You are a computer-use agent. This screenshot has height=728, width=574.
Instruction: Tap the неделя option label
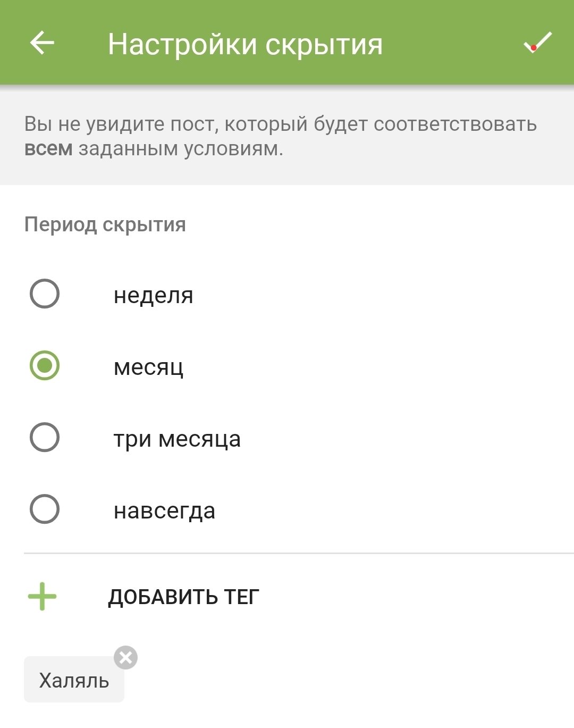154,295
